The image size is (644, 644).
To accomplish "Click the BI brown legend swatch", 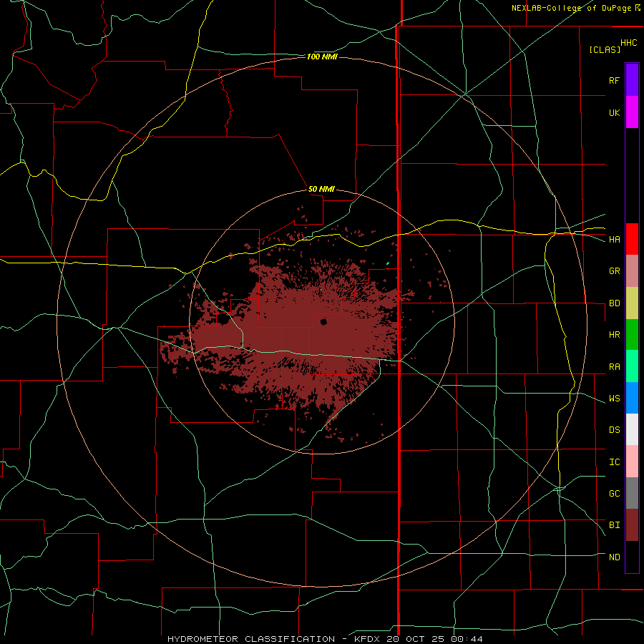I will [x=632, y=525].
